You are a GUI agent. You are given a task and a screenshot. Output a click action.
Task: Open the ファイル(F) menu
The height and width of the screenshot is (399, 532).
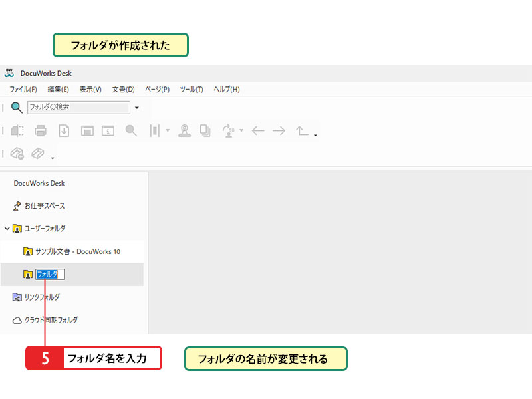coord(23,90)
